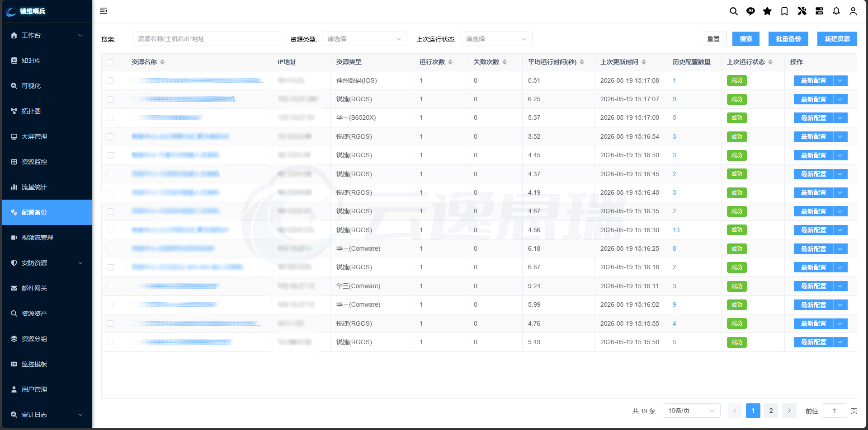Click the 批量备份 button
This screenshot has width=868, height=430.
(788, 39)
